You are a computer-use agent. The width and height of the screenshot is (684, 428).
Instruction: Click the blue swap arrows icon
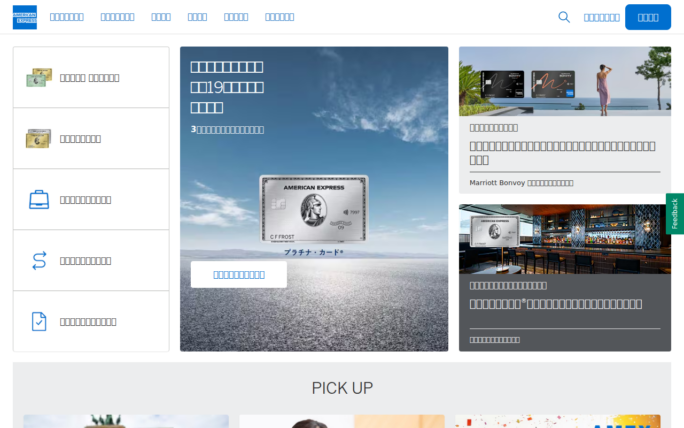click(x=39, y=260)
